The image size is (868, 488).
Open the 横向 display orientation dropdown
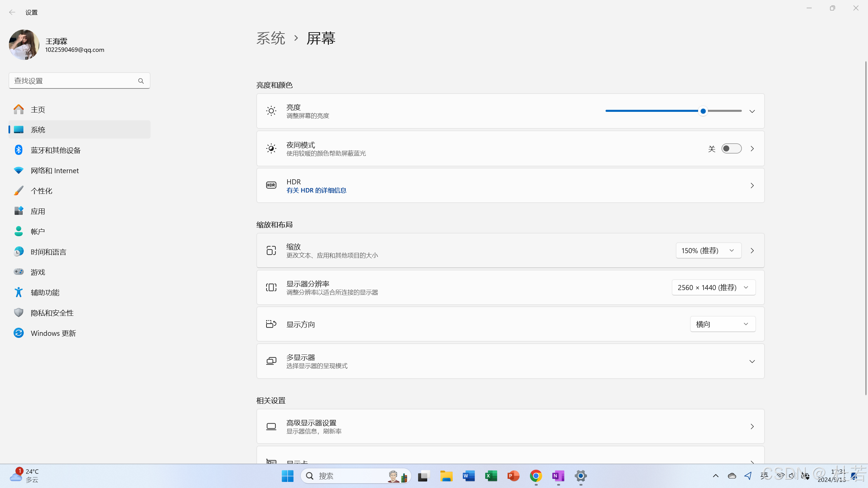[x=723, y=324]
